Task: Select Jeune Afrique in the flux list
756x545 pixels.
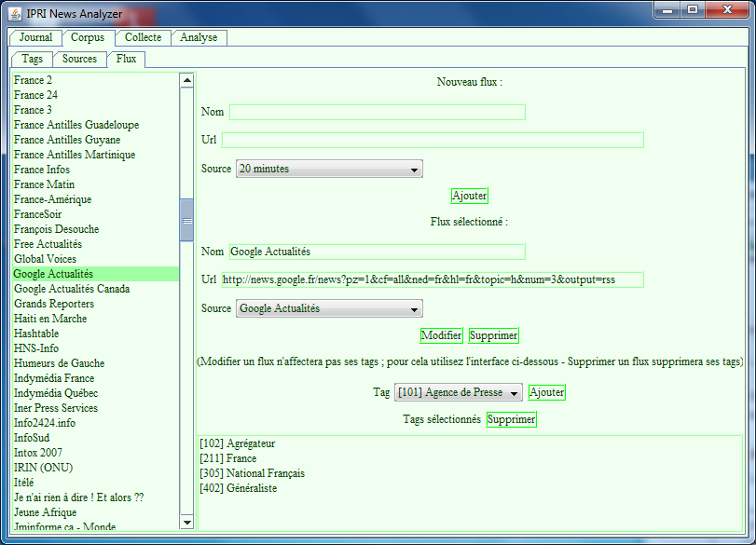Action: [x=46, y=512]
